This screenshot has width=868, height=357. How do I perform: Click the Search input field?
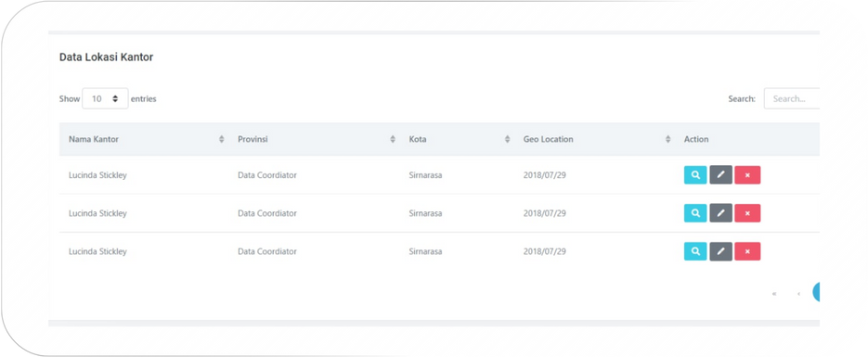[x=792, y=99]
